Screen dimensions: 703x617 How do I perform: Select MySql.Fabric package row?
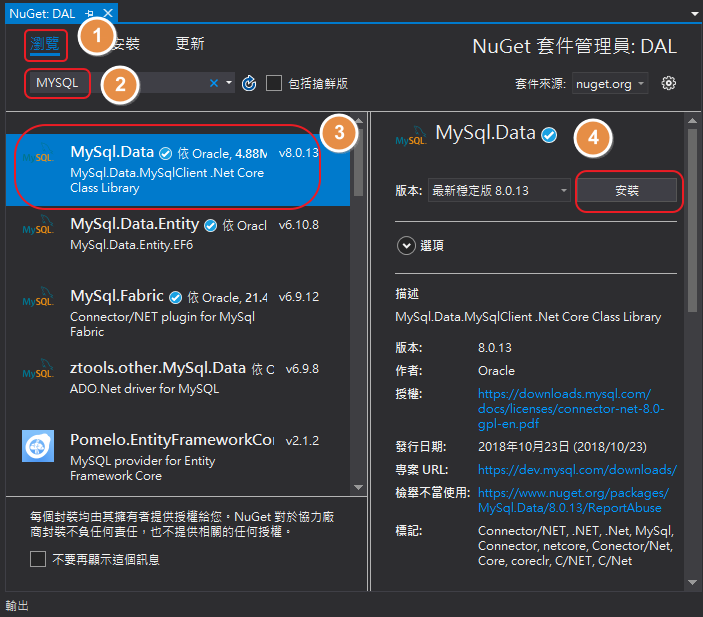point(178,314)
